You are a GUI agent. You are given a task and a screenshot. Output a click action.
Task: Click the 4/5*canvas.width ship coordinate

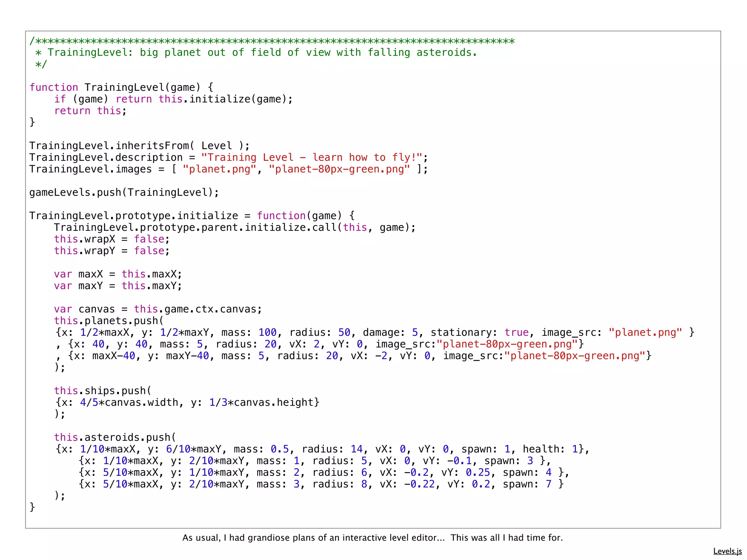tap(129, 402)
